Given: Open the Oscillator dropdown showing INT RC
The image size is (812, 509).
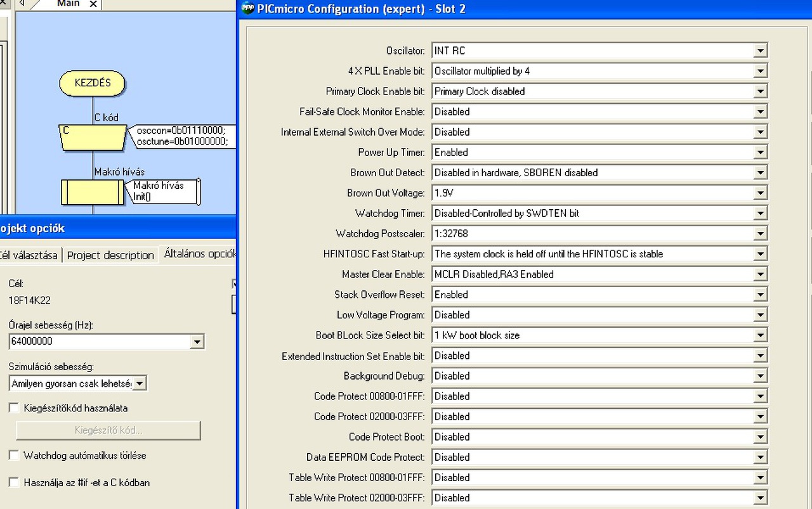Looking at the screenshot, I should coord(761,51).
